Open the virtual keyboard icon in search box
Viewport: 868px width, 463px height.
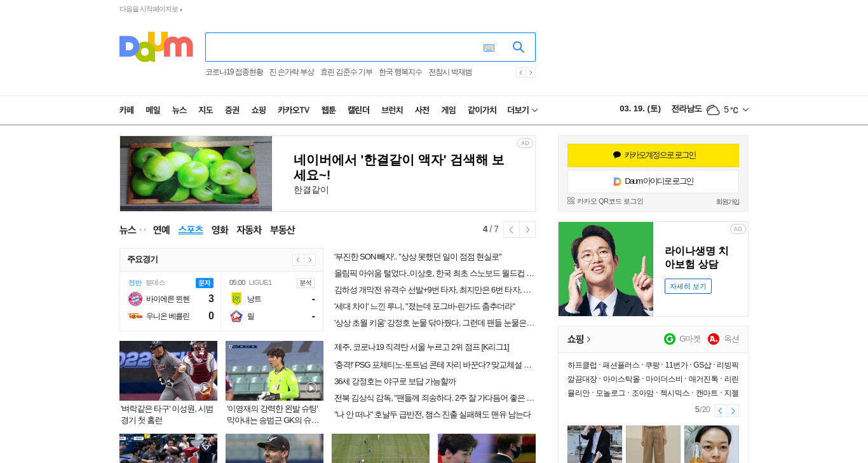pyautogui.click(x=489, y=48)
